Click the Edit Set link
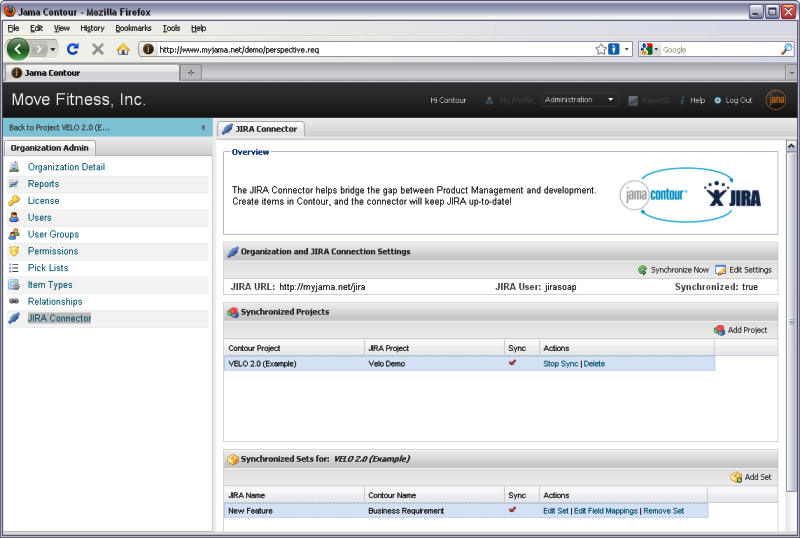Image resolution: width=800 pixels, height=538 pixels. pyautogui.click(x=556, y=510)
